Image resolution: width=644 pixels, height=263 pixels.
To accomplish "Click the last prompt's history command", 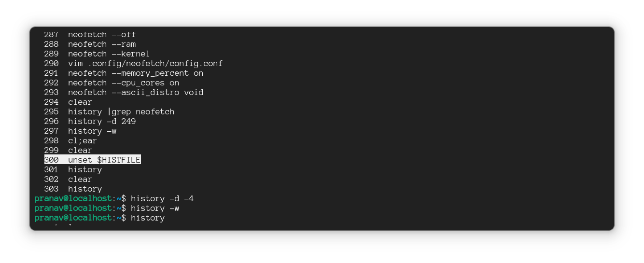I will click(x=147, y=218).
